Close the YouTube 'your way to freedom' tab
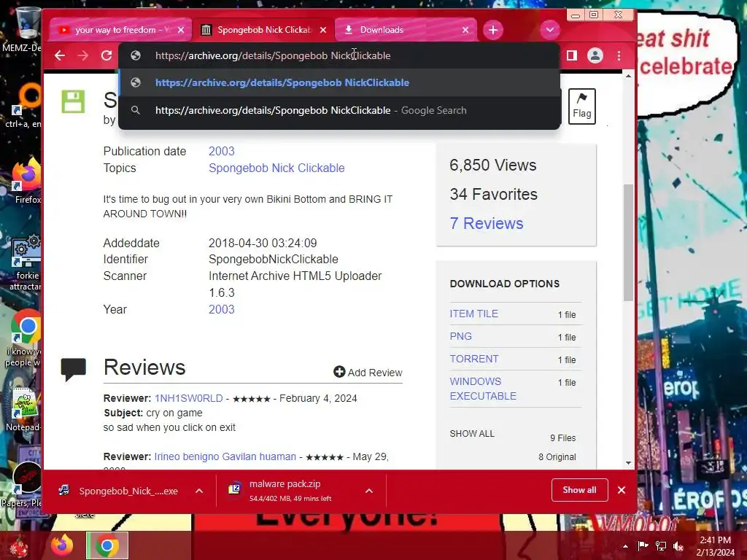The image size is (747, 560). tap(181, 30)
